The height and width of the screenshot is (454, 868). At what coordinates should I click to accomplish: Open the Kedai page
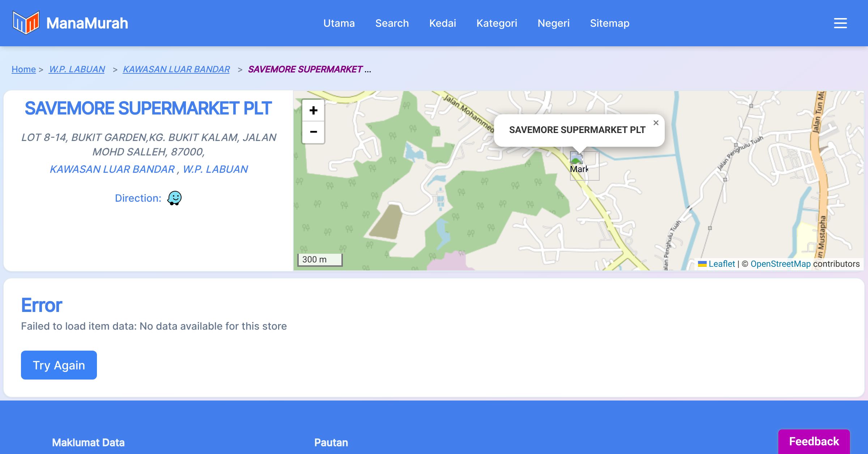442,23
